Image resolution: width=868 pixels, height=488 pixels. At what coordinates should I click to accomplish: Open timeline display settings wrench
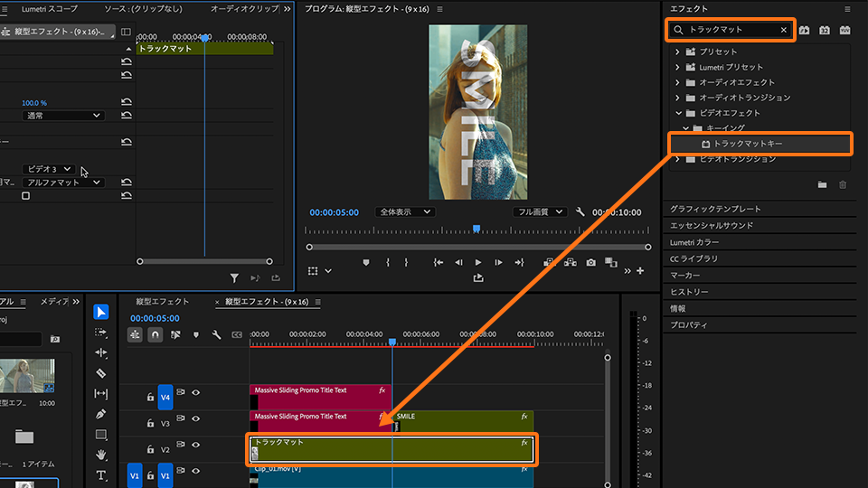pos(216,334)
